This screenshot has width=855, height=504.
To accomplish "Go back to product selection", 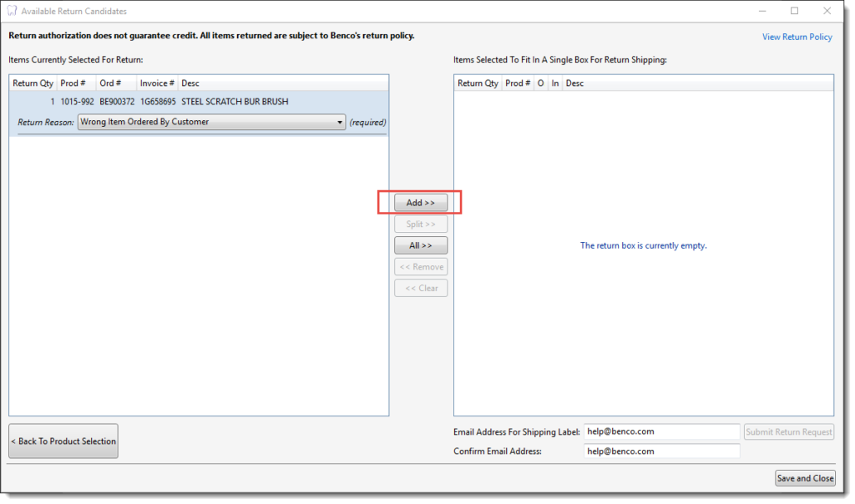I will 63,441.
